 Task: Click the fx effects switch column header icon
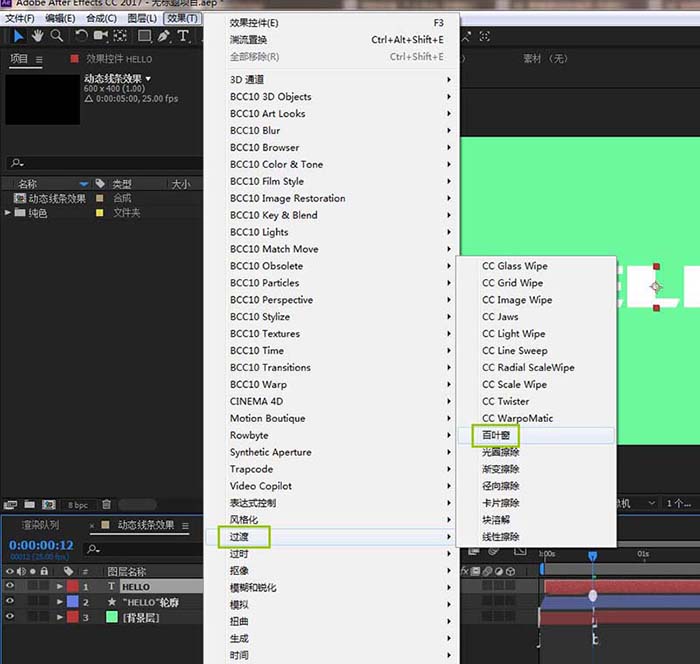click(x=465, y=571)
